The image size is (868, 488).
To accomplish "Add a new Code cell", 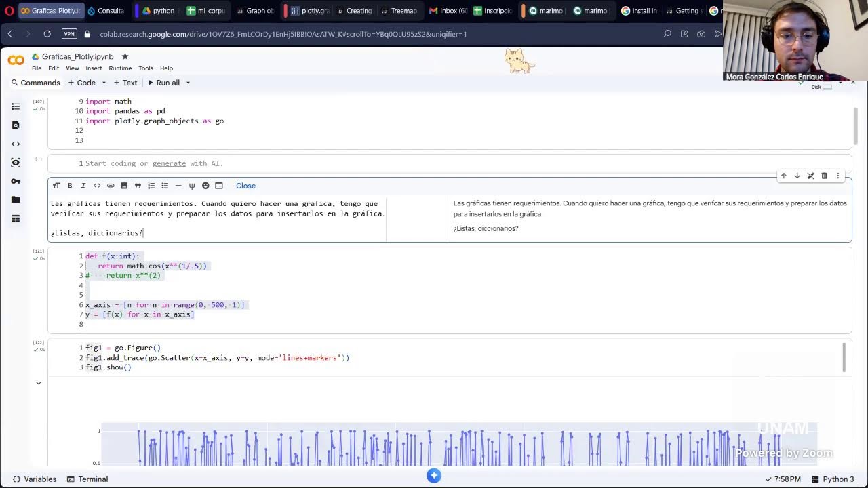I will (82, 83).
